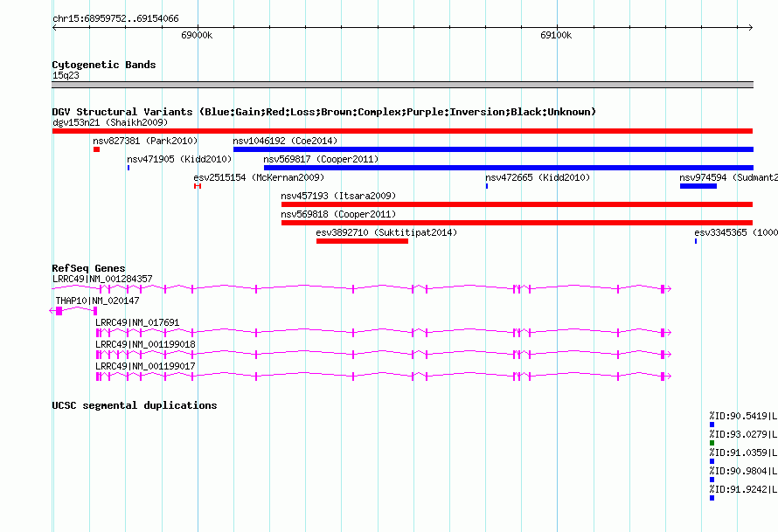Click the nsv1046192 (Coe2014) blue gain bar
Viewport: 778px width, 532px height.
(x=493, y=149)
